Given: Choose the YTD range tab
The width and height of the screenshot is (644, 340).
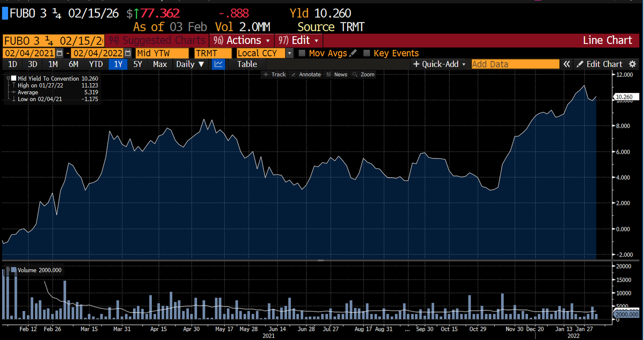Looking at the screenshot, I should click(96, 64).
